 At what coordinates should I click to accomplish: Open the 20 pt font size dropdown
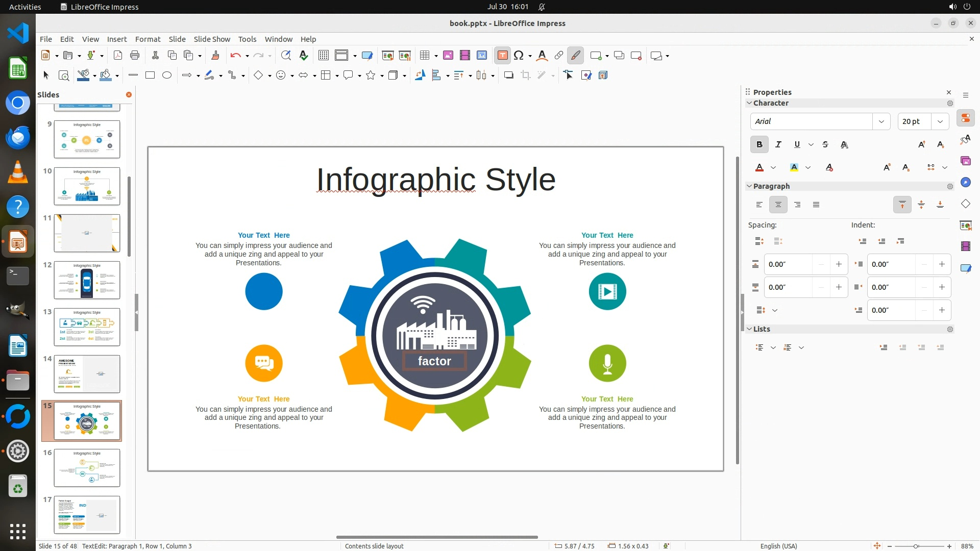pos(940,121)
